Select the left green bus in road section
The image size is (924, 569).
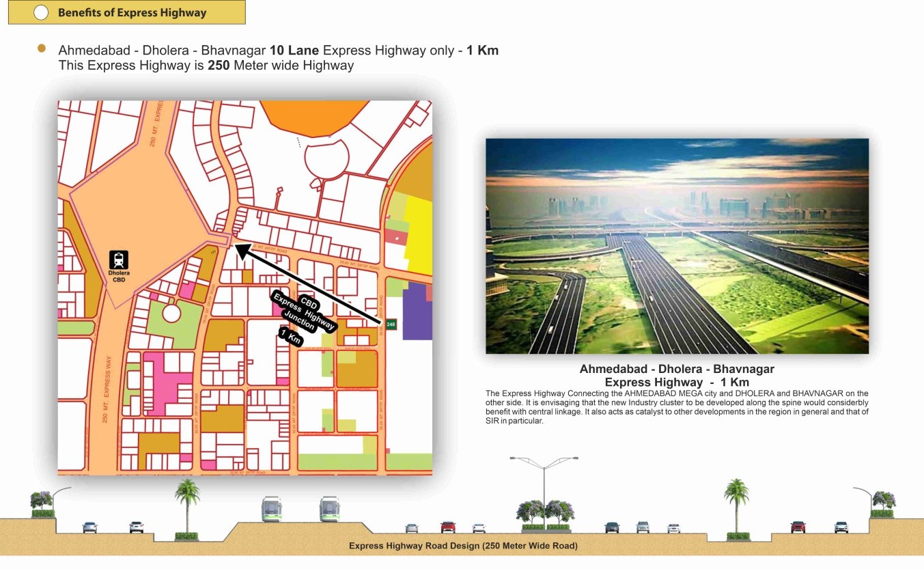[272, 509]
